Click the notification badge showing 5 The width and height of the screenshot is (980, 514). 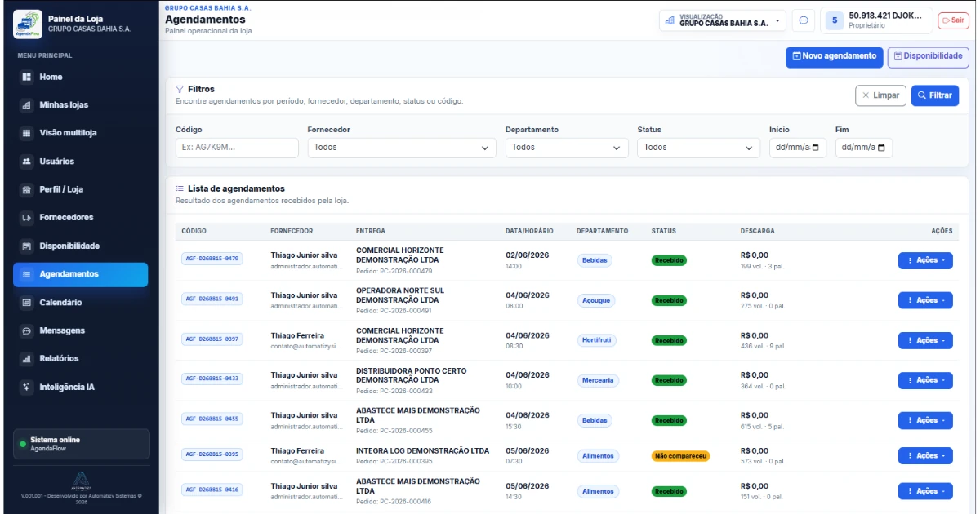coord(835,20)
